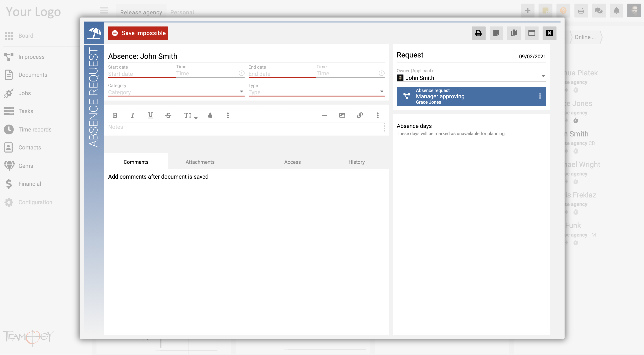Click the Strikethrough formatting icon
Screen dimensions: 644x355
tap(168, 115)
